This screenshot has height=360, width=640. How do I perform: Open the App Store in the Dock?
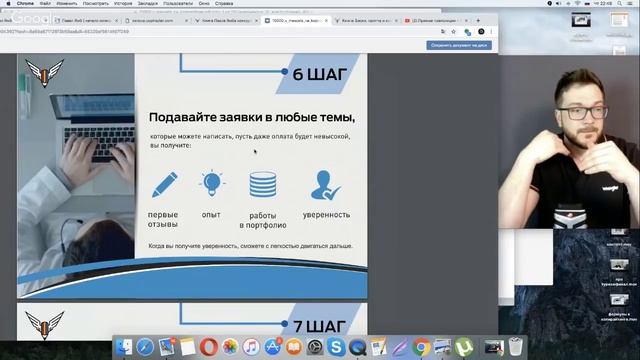pyautogui.click(x=273, y=347)
